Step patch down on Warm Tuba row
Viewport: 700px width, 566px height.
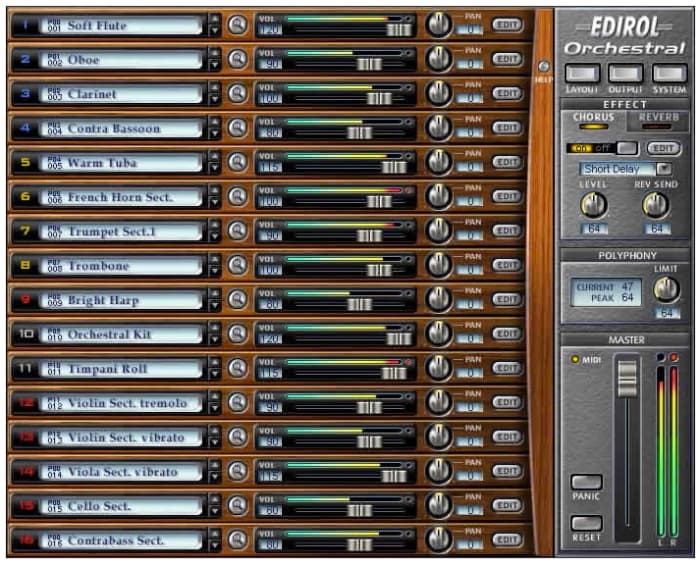[x=215, y=168]
